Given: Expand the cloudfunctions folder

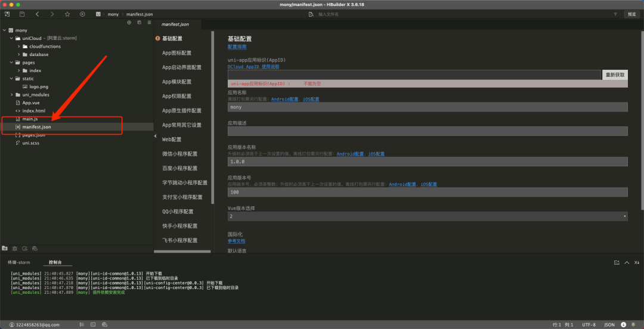Looking at the screenshot, I should 19,46.
